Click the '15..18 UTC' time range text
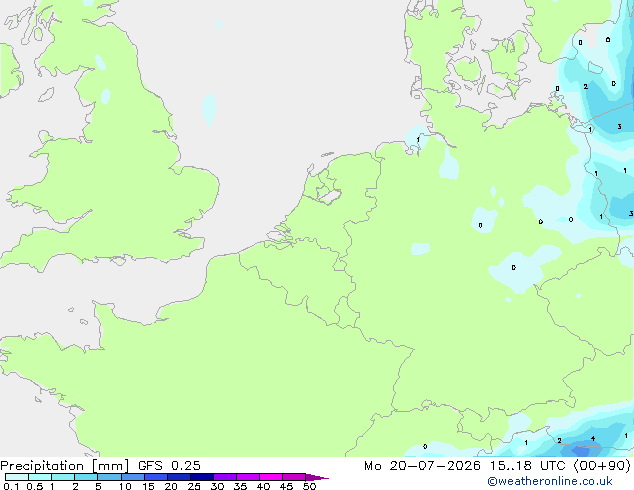The height and width of the screenshot is (490, 634). (527, 466)
